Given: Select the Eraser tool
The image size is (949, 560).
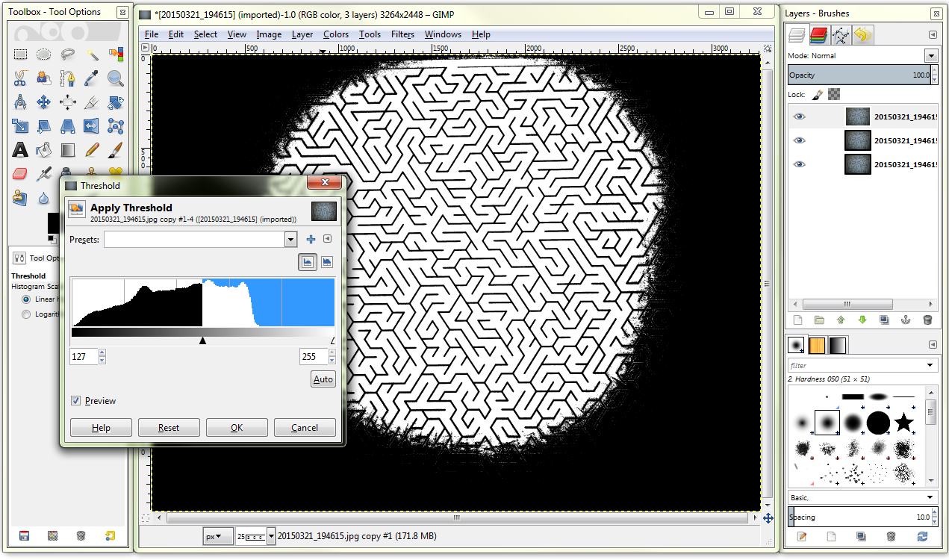Looking at the screenshot, I should [20, 173].
